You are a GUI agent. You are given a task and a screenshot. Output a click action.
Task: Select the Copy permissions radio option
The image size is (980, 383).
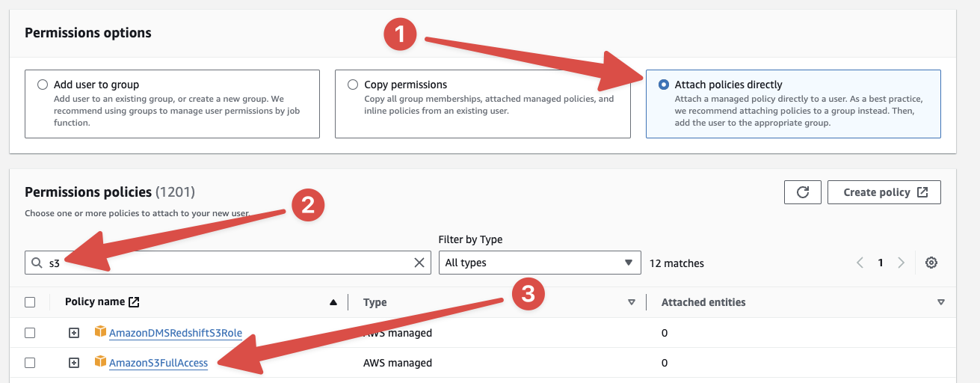tap(353, 85)
